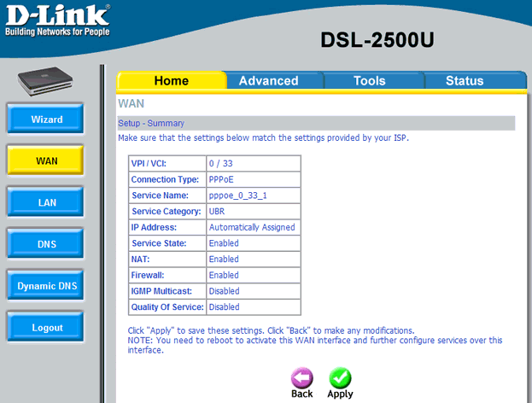The width and height of the screenshot is (532, 403).
Task: Open LAN settings in the sidebar
Action: point(47,202)
